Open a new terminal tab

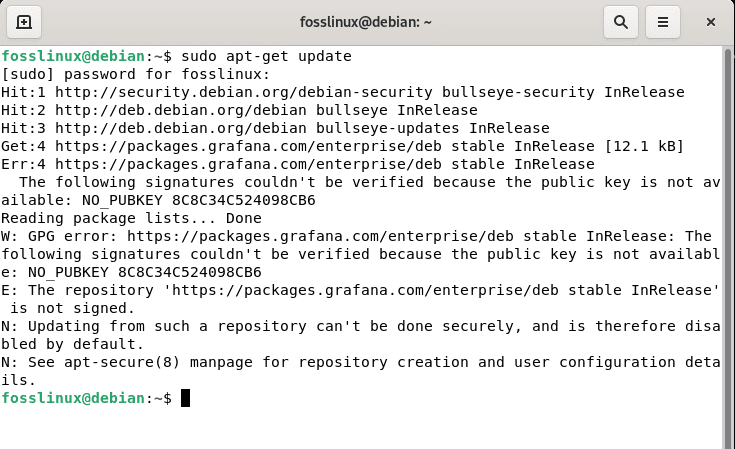click(24, 21)
